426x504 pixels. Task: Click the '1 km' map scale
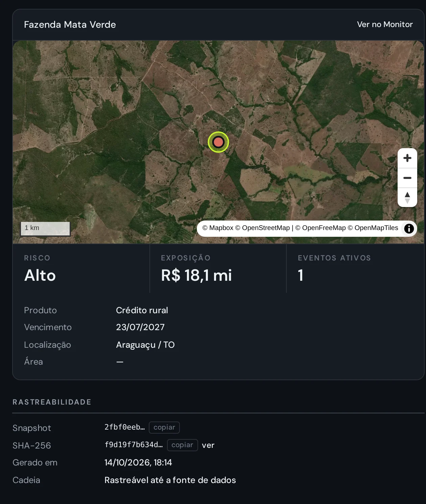[45, 228]
